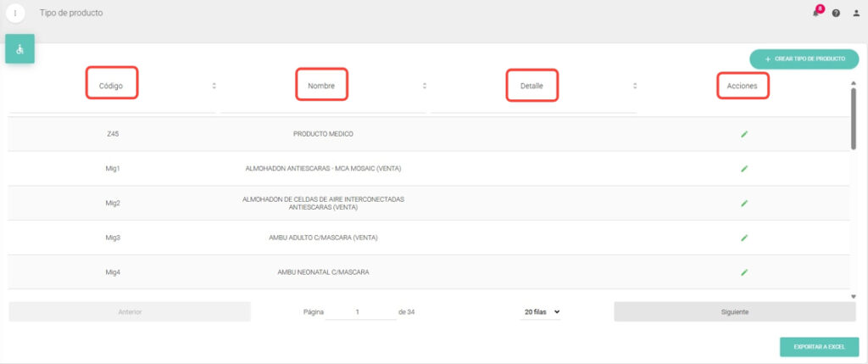
Task: Click the Código filter input field
Action: [x=112, y=106]
